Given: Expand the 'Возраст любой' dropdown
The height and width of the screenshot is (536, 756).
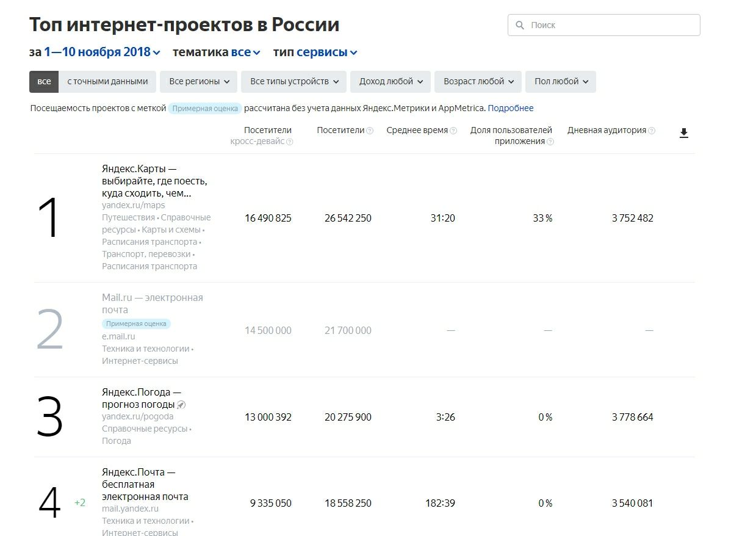Looking at the screenshot, I should tap(478, 81).
